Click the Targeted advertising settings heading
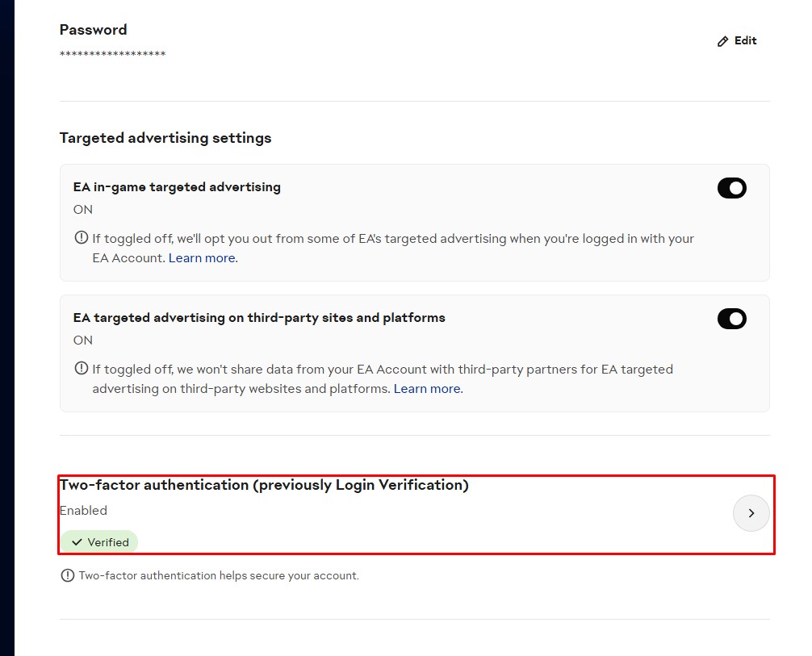Image resolution: width=812 pixels, height=656 pixels. coord(165,138)
